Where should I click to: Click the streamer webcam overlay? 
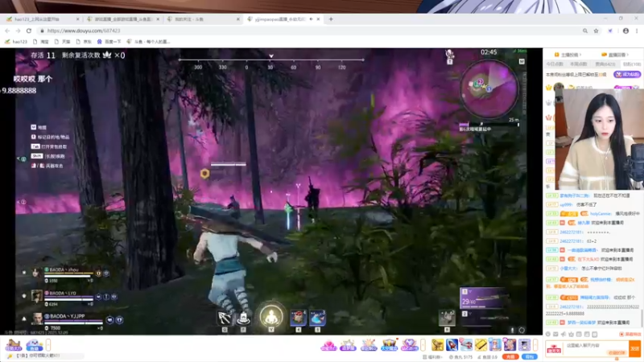point(599,139)
